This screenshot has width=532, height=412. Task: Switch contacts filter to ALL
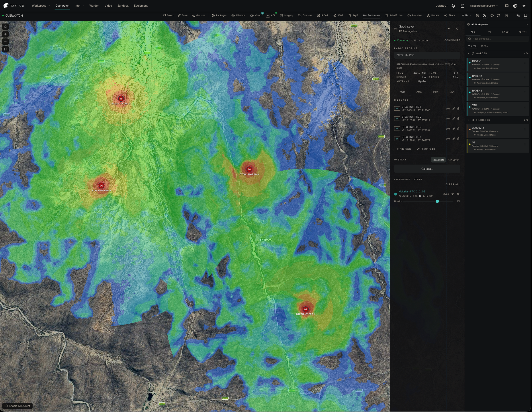484,46
